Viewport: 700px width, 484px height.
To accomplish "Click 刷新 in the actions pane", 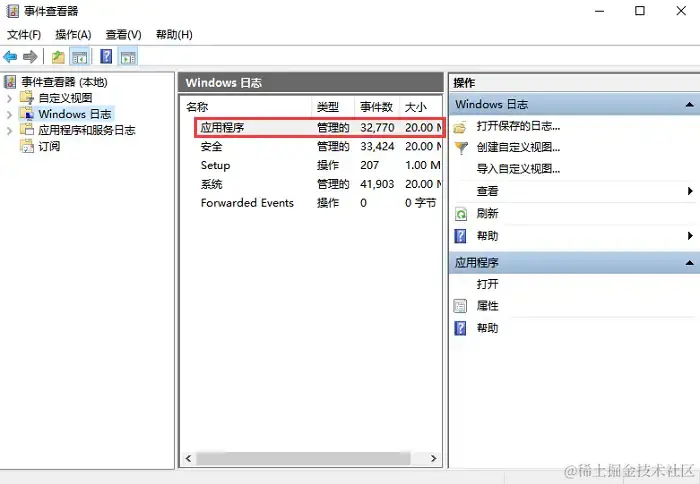I will [x=487, y=213].
